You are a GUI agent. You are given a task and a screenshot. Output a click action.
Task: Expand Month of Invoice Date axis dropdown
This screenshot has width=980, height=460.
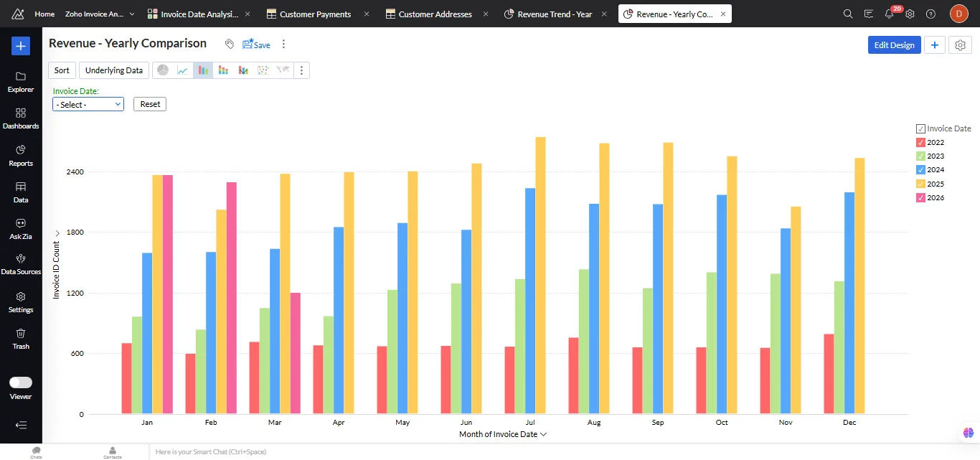click(543, 434)
